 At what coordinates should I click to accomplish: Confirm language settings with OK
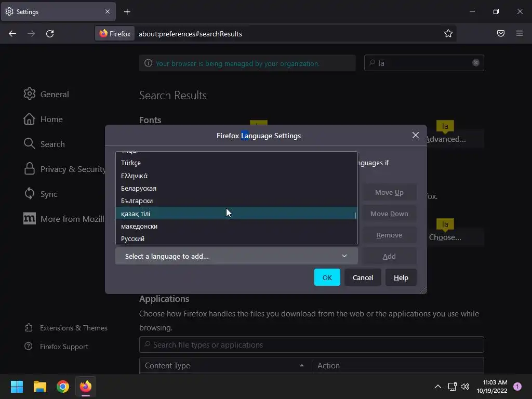point(327,277)
